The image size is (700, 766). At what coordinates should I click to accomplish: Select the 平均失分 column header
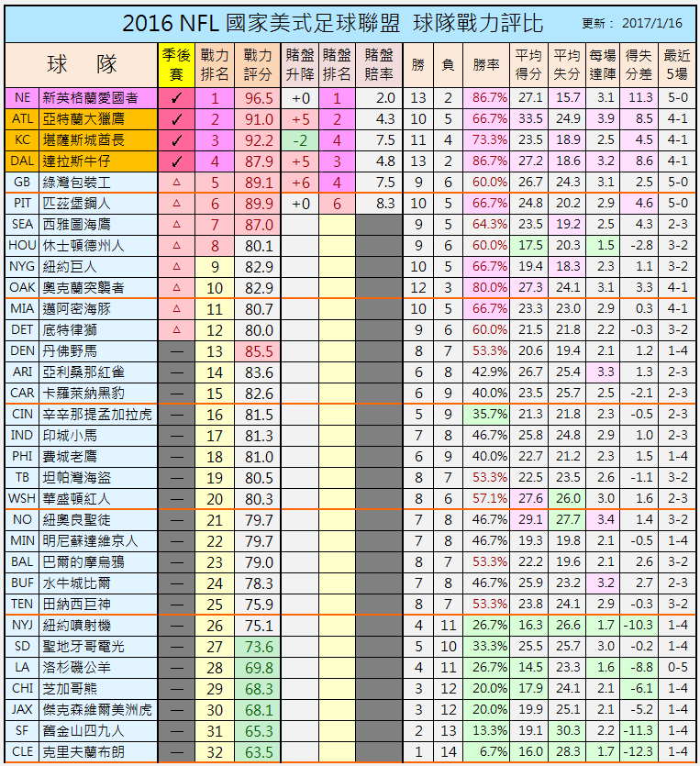(x=567, y=64)
